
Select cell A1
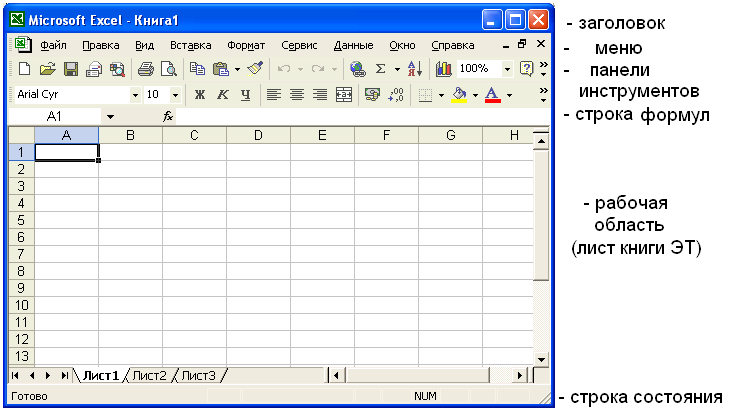[x=66, y=152]
